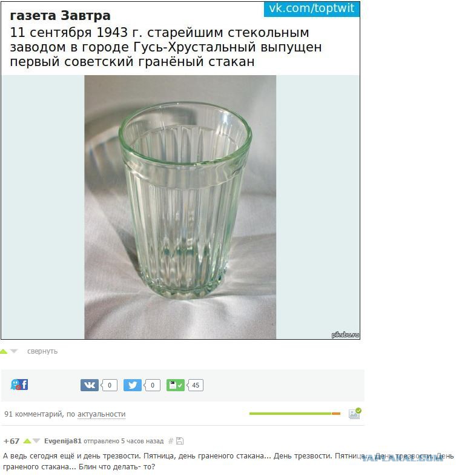The width and height of the screenshot is (459, 476).
Task: Open the faceted glass post image
Action: point(182,208)
